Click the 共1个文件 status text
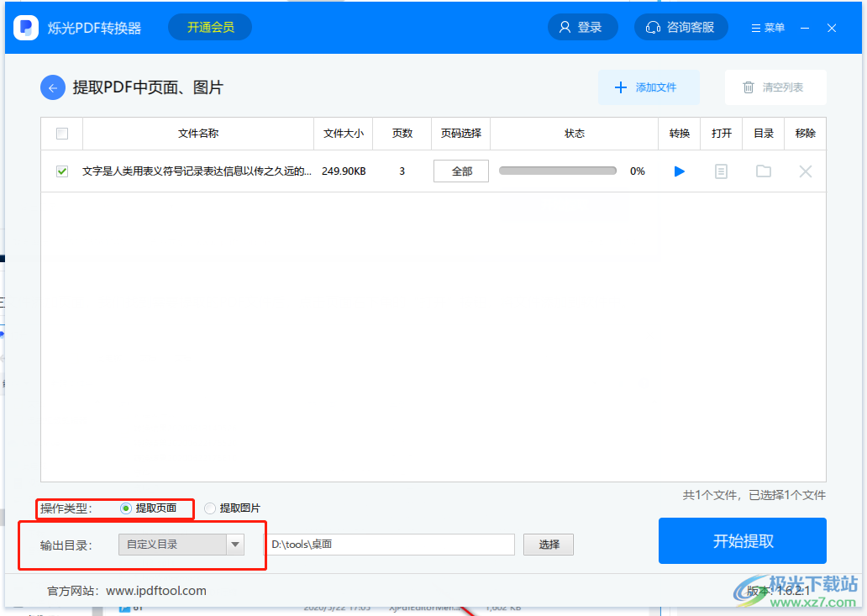 754,495
